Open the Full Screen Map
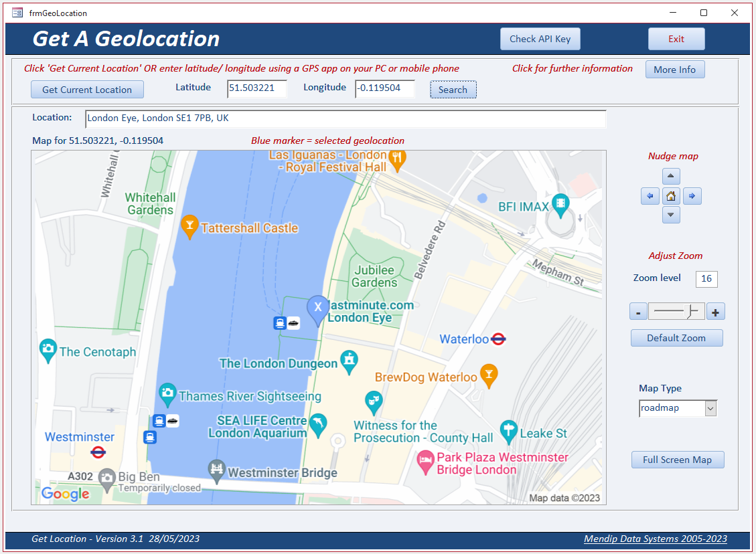This screenshot has height=554, width=756. 678,460
